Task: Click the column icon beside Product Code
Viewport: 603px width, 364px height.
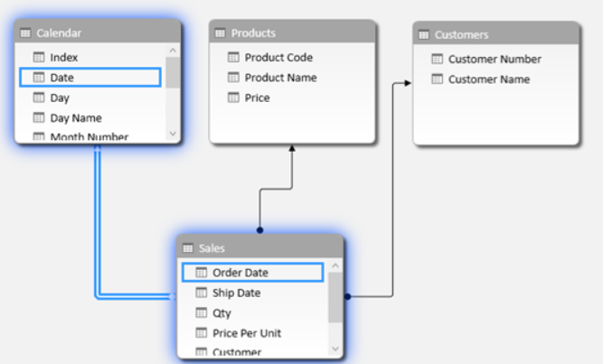Action: tap(233, 58)
